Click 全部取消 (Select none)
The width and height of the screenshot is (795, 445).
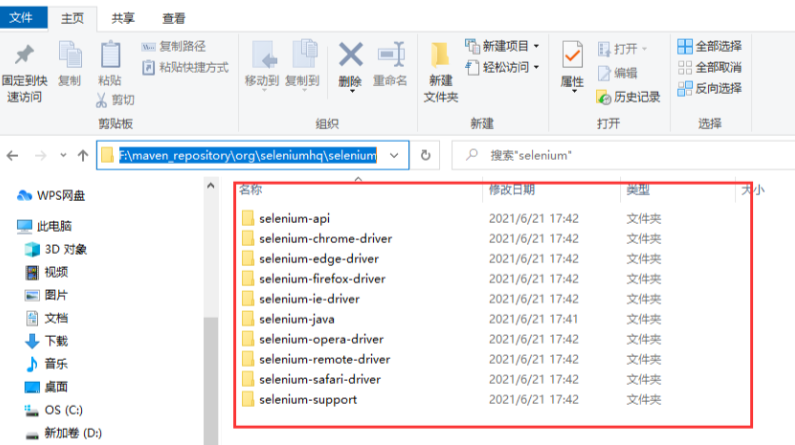click(710, 67)
